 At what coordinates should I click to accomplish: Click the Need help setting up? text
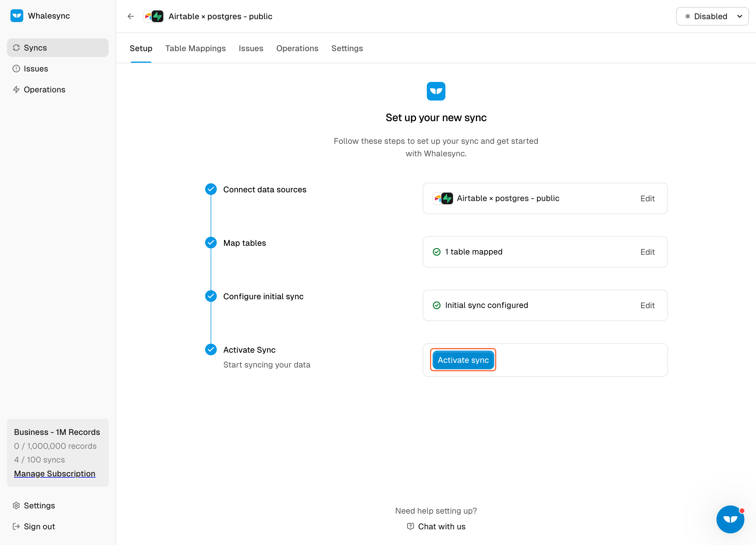click(x=436, y=511)
